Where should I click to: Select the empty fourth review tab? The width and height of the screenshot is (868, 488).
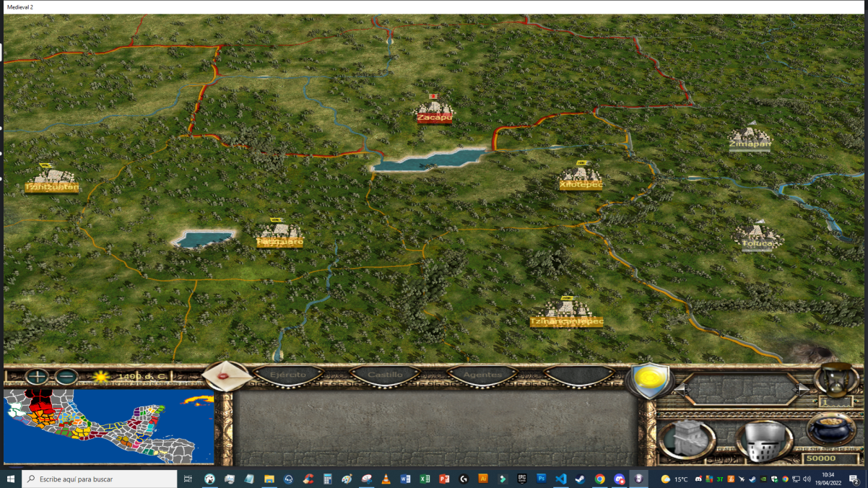(x=580, y=375)
